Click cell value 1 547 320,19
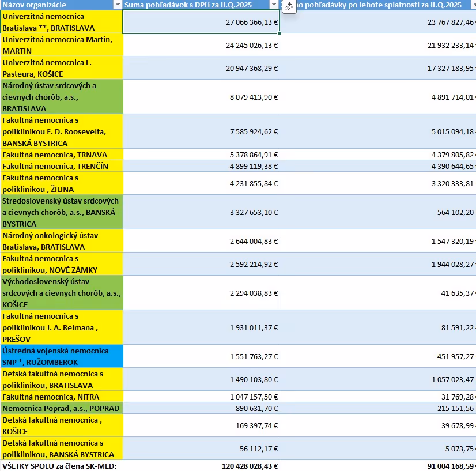Screen dimensions: 476x471 pyautogui.click(x=452, y=242)
